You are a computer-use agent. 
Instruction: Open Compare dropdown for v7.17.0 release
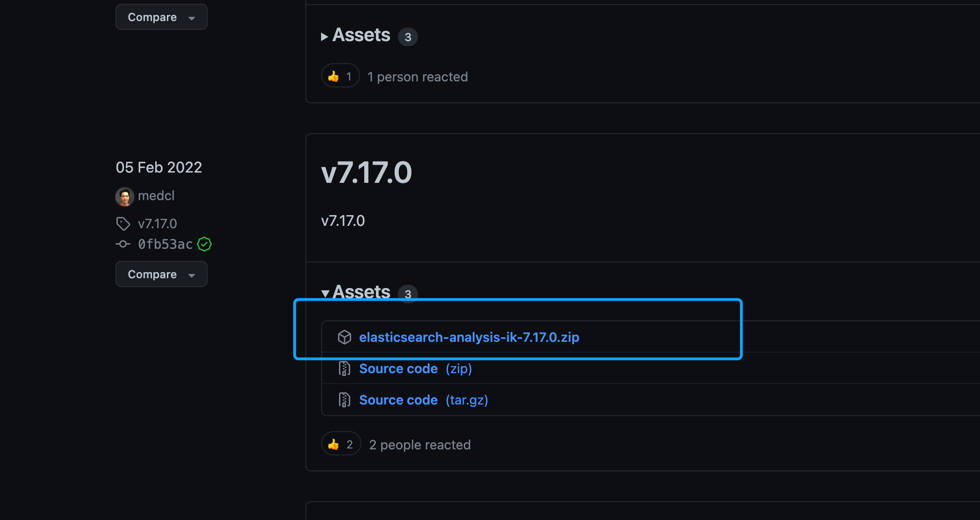[x=161, y=274]
